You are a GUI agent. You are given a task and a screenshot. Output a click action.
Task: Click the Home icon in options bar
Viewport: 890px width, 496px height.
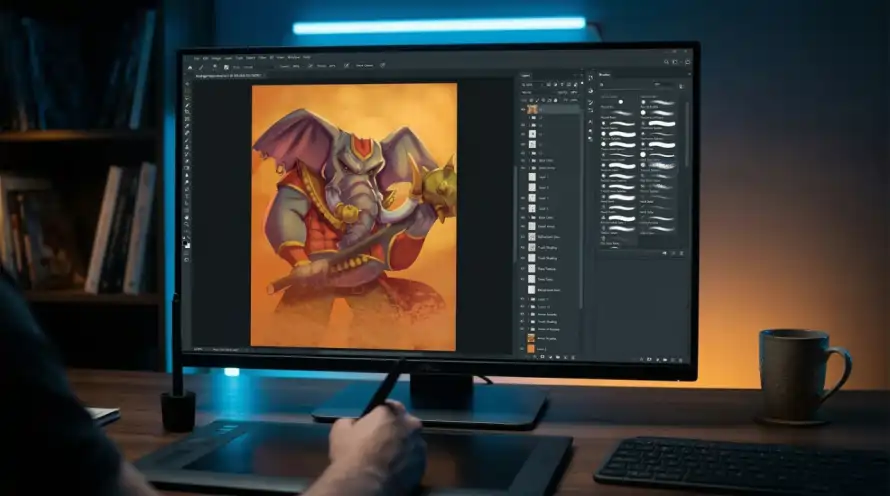[x=190, y=68]
